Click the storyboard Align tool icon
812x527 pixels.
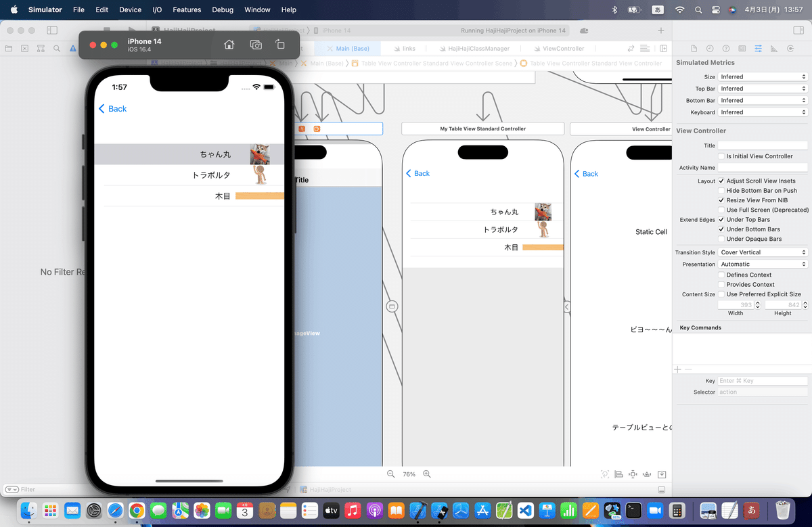[618, 474]
